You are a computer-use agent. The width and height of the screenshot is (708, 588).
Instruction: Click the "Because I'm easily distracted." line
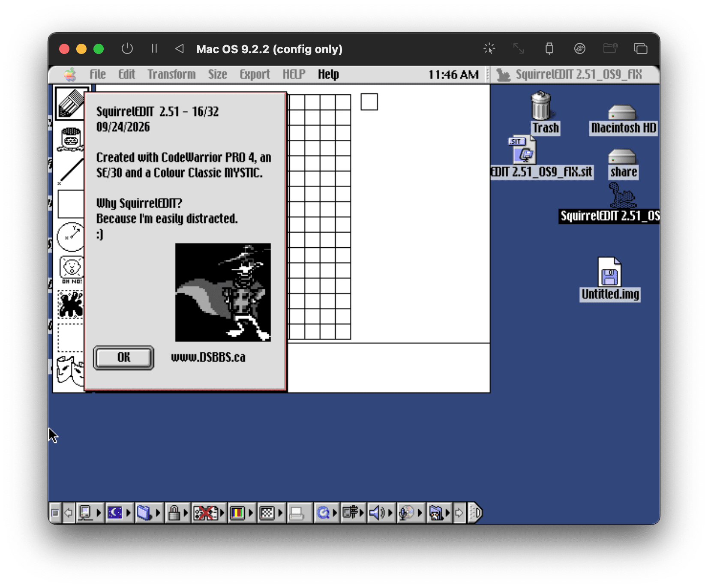coord(167,219)
